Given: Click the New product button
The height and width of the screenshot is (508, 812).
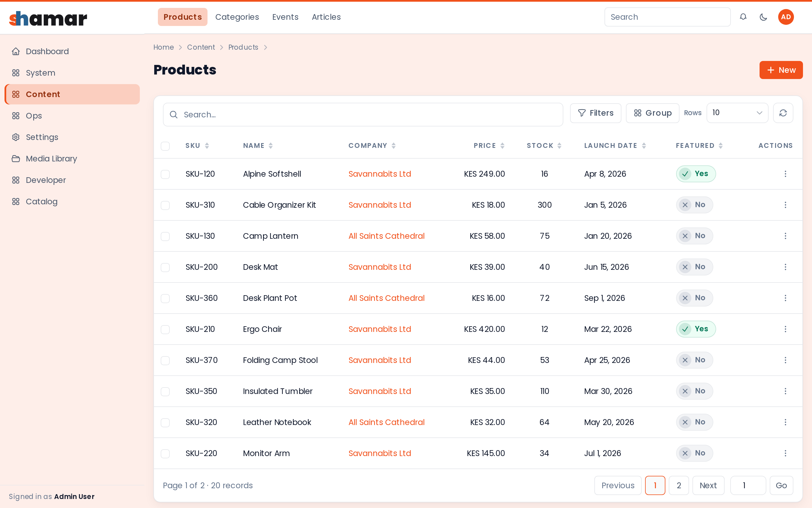Looking at the screenshot, I should coord(781,70).
